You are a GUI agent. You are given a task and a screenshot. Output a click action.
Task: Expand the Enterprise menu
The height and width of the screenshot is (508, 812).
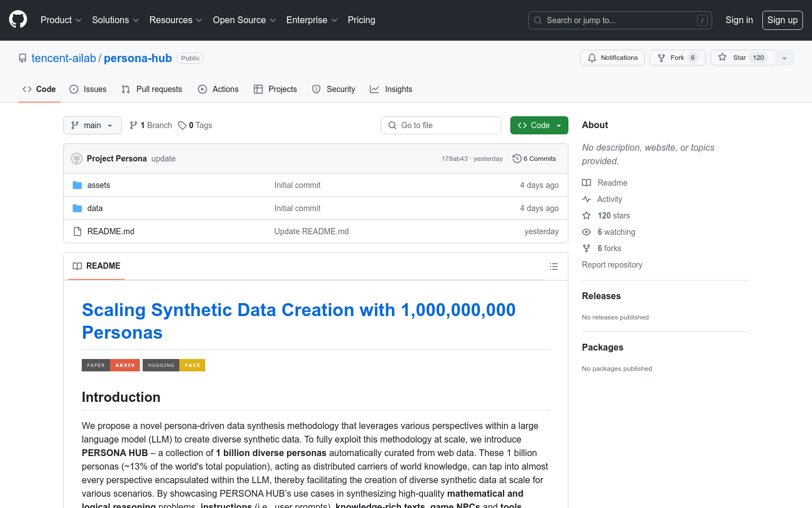click(312, 20)
